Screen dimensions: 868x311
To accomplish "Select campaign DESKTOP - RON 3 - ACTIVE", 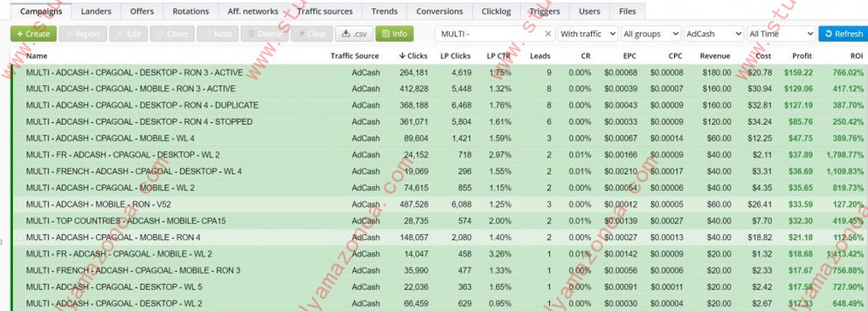I will click(135, 73).
